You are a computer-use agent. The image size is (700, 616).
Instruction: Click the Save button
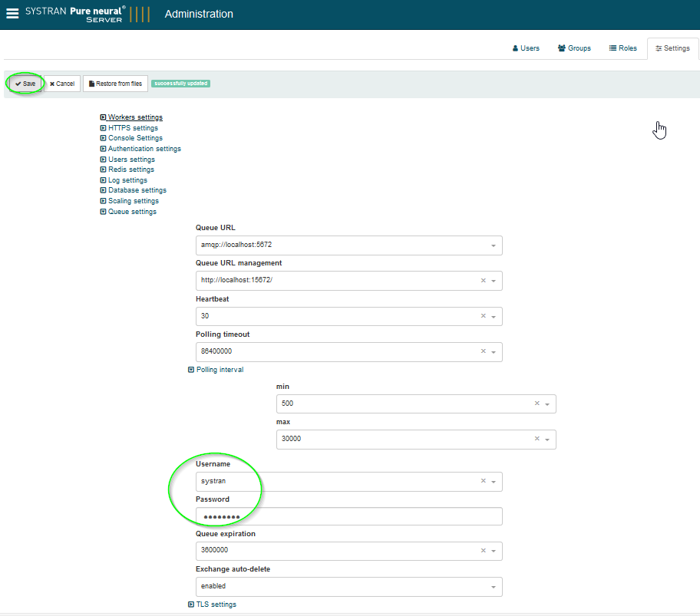click(25, 84)
